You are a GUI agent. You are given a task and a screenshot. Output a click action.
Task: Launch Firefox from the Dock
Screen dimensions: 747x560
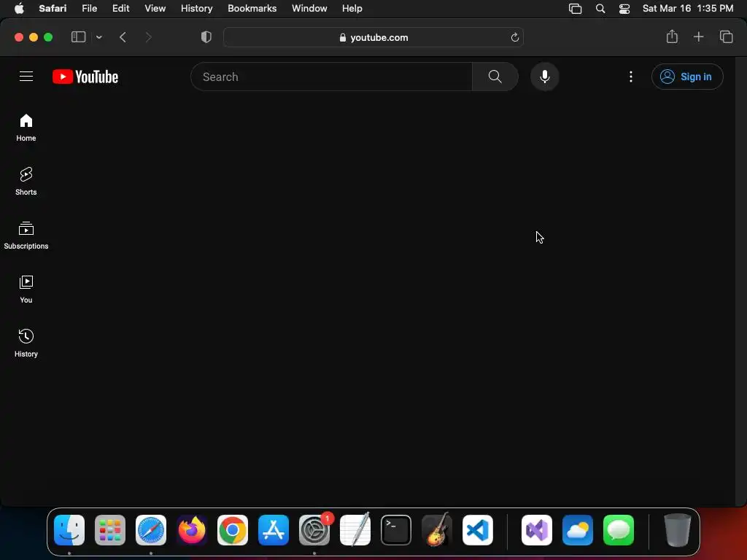coord(192,530)
